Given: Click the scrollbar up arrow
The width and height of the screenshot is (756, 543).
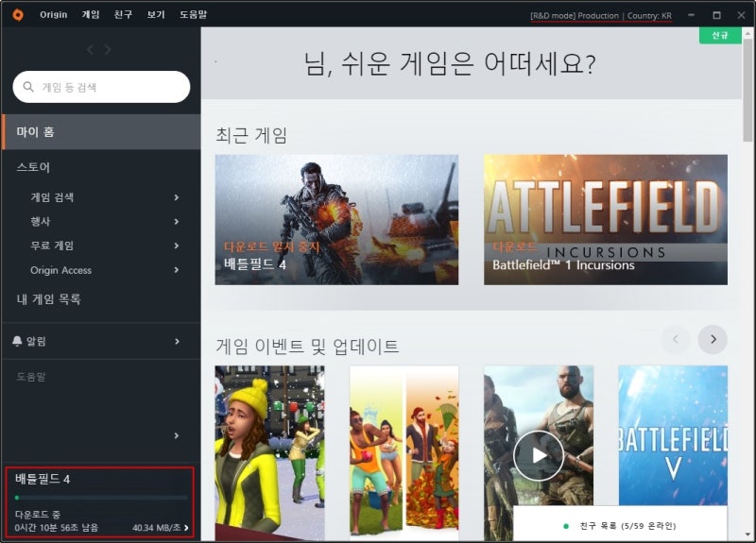Looking at the screenshot, I should (747, 33).
